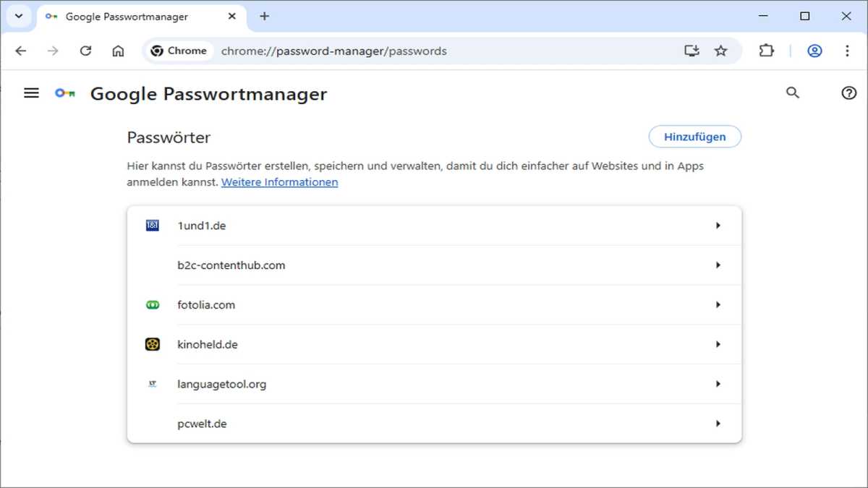Open the hamburger main menu
The height and width of the screenshot is (488, 868).
(31, 93)
